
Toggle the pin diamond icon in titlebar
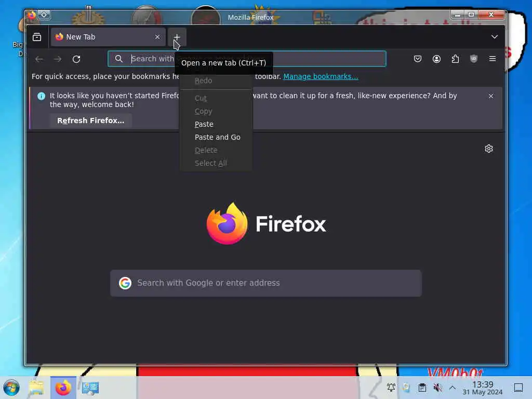coord(44,15)
